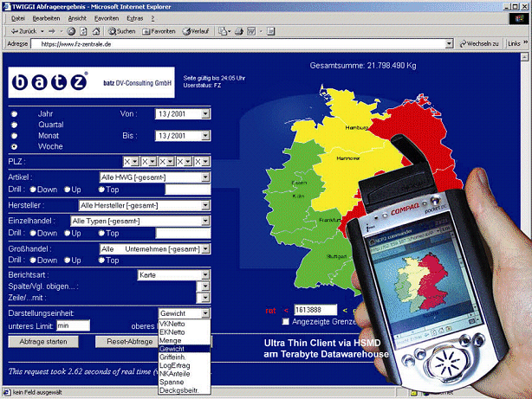The width and height of the screenshot is (532, 399).
Task: Click the Zurück back arrow icon
Action: pos(18,30)
